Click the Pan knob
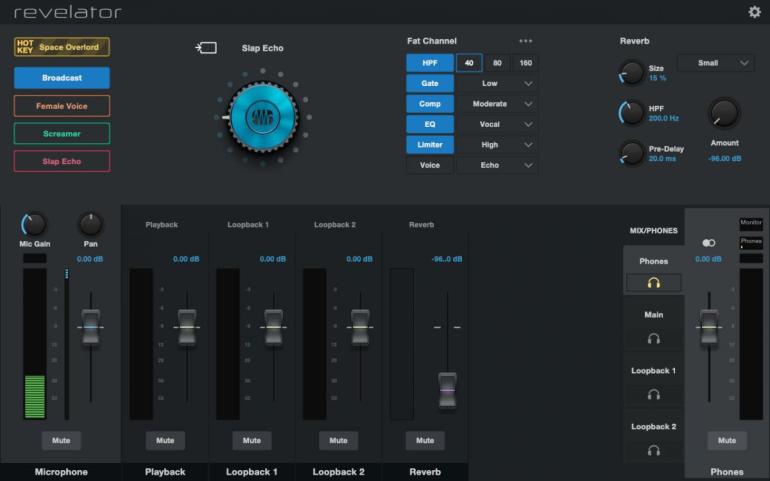 point(90,225)
